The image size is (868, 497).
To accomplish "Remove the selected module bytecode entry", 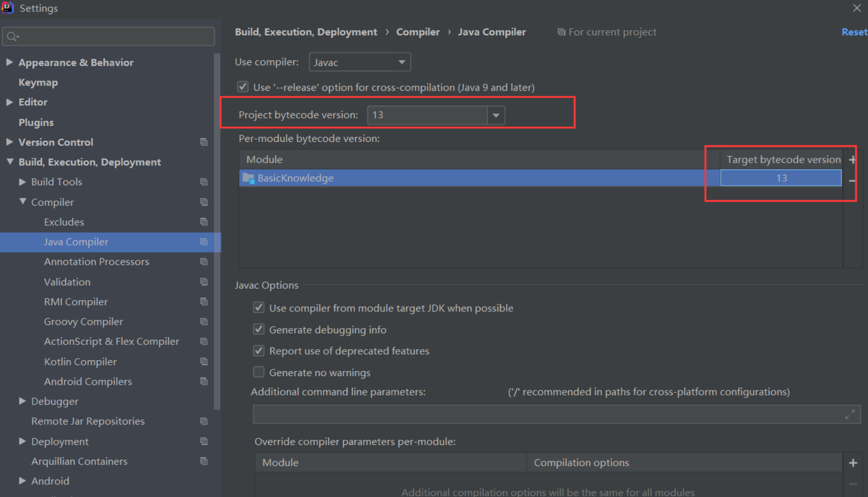I will tap(852, 181).
